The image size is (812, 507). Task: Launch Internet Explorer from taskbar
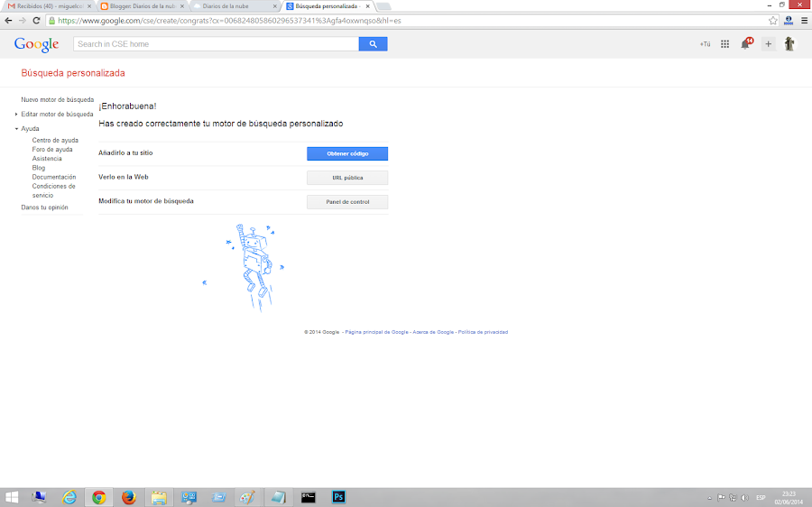[x=69, y=498]
